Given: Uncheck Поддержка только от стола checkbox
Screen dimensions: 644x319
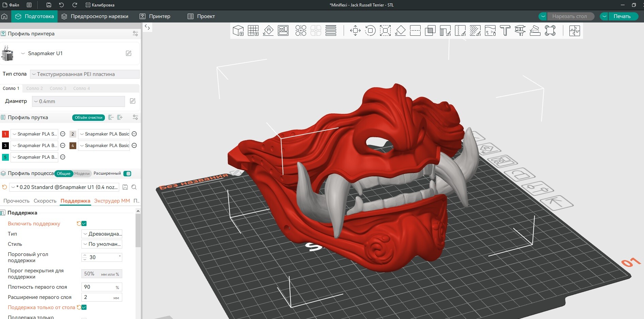Looking at the screenshot, I should [84, 307].
